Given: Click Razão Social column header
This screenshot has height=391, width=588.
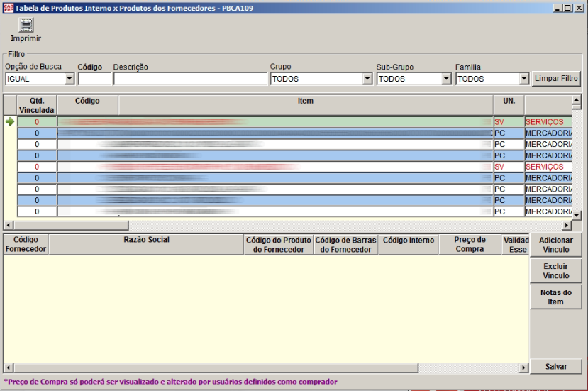Looking at the screenshot, I should 146,244.
